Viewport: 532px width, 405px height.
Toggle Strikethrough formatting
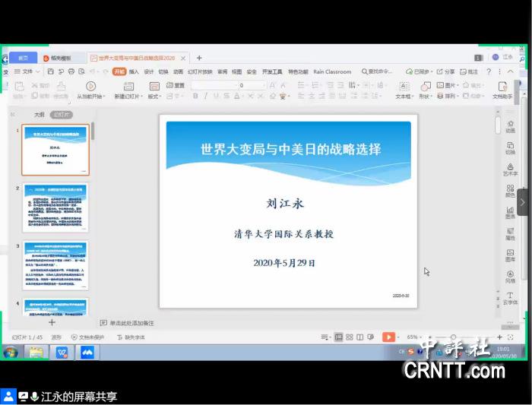click(x=226, y=96)
